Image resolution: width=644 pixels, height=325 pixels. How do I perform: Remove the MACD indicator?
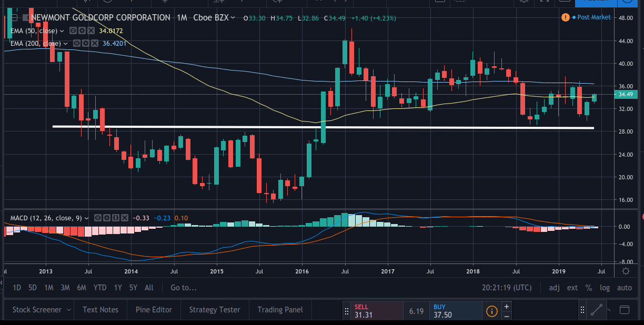tap(124, 218)
